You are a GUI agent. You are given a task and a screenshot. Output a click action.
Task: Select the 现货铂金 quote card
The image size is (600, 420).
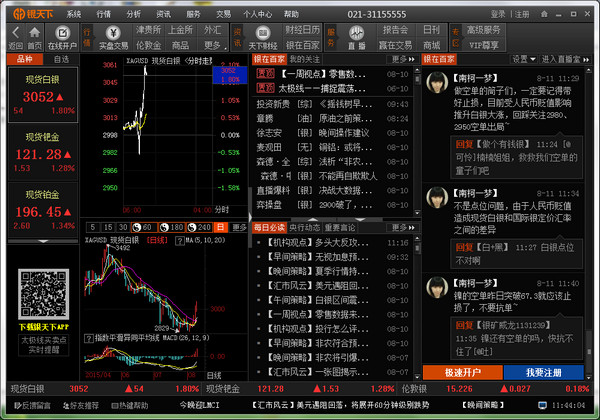(43, 210)
